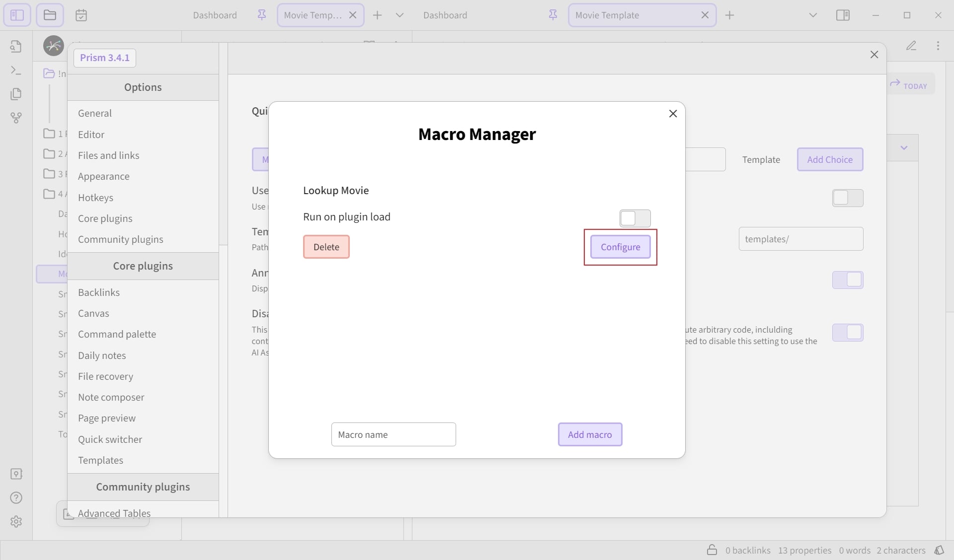Open the Template type dropdown

pos(761,159)
